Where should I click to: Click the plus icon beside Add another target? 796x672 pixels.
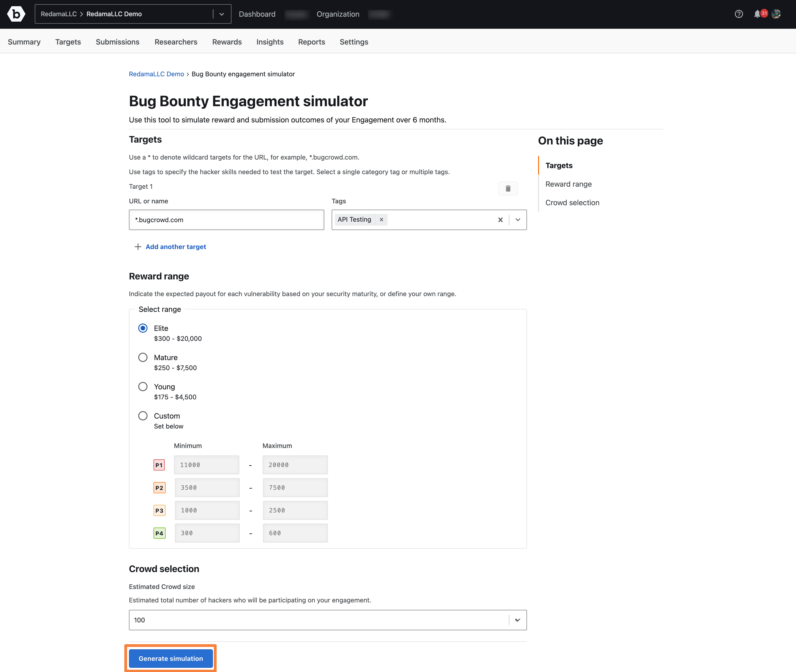[x=138, y=247]
